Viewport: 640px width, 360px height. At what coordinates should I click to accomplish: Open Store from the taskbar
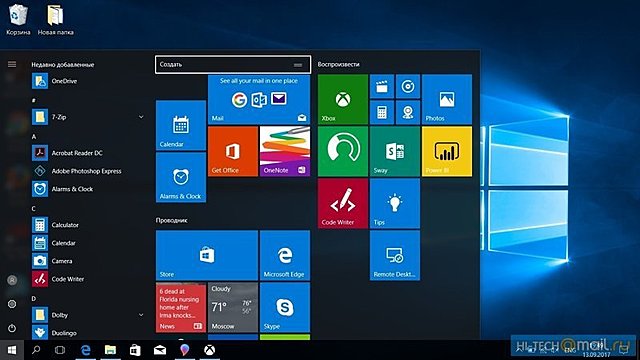(x=135, y=350)
